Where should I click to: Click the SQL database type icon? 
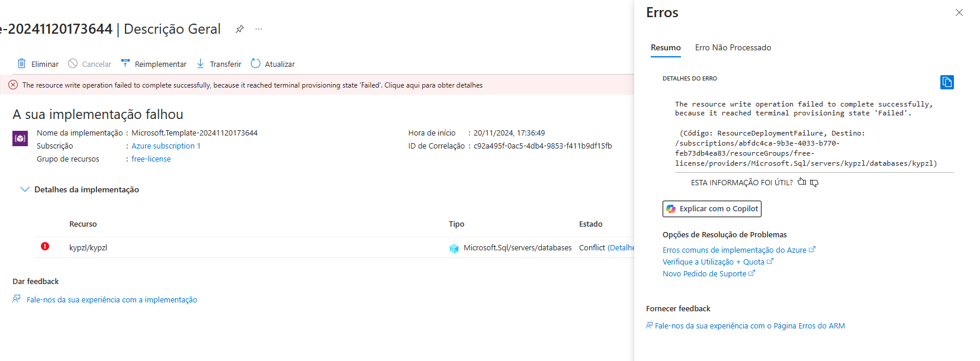pyautogui.click(x=454, y=249)
